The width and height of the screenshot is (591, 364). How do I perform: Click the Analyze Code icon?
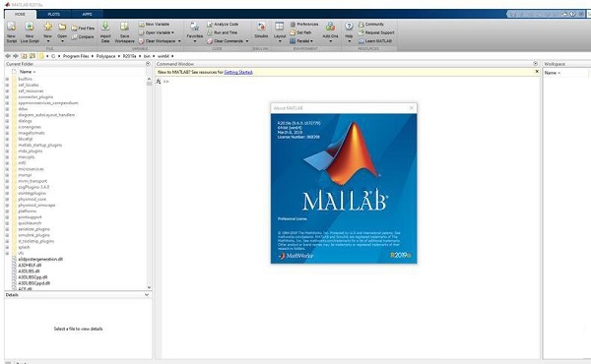click(x=210, y=24)
